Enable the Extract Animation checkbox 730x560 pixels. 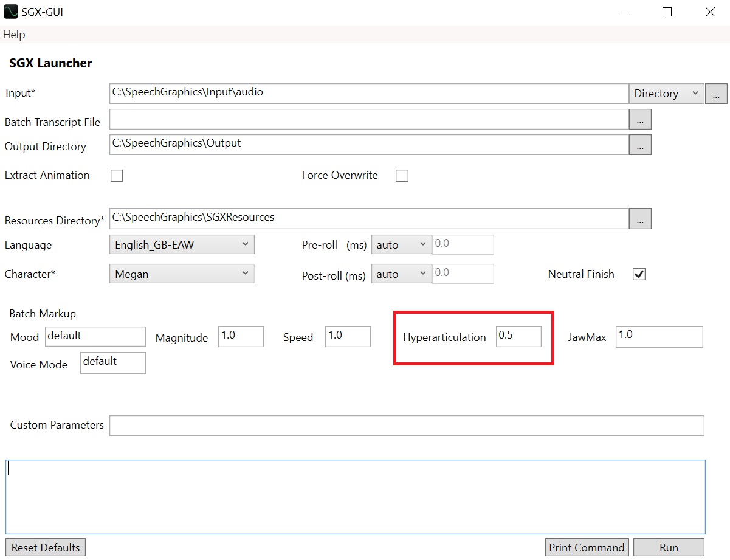point(117,176)
